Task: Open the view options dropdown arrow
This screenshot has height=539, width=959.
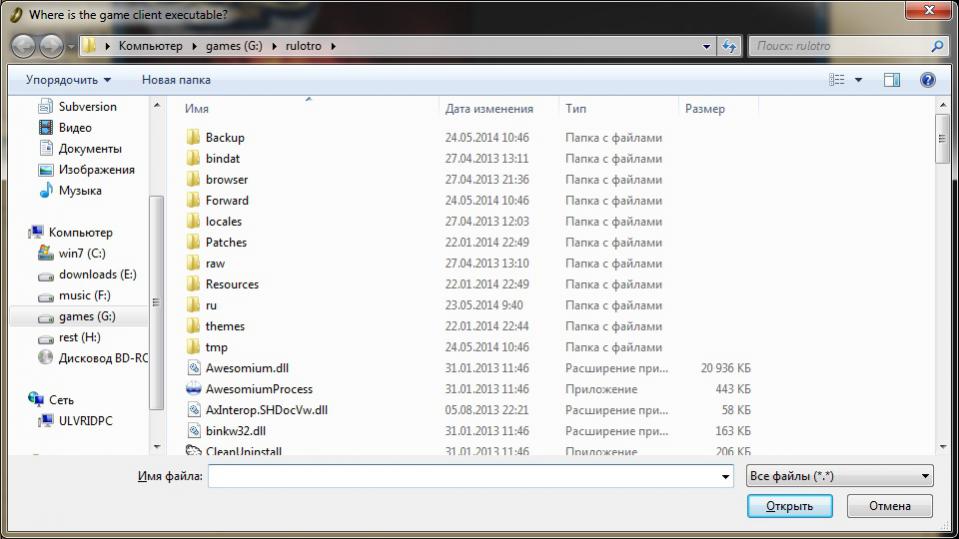Action: [858, 80]
